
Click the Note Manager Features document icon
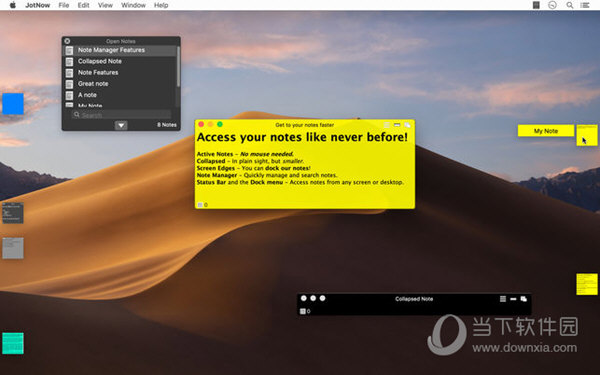coord(69,51)
